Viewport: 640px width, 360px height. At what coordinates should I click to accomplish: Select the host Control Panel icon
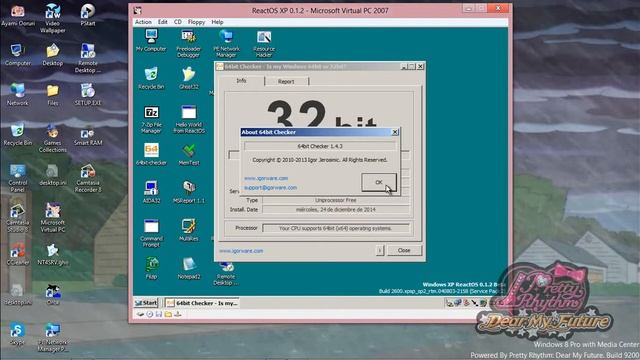(18, 178)
